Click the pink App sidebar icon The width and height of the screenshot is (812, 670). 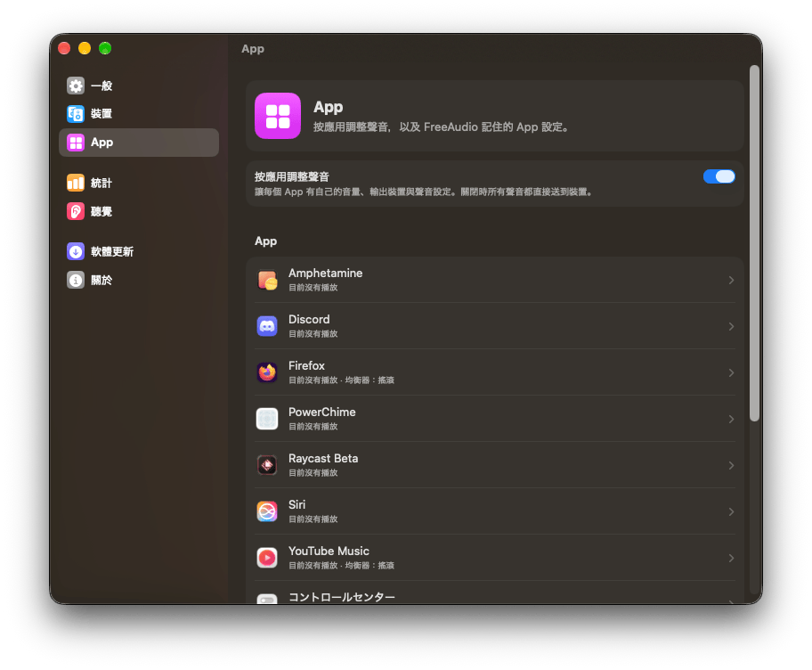point(76,143)
